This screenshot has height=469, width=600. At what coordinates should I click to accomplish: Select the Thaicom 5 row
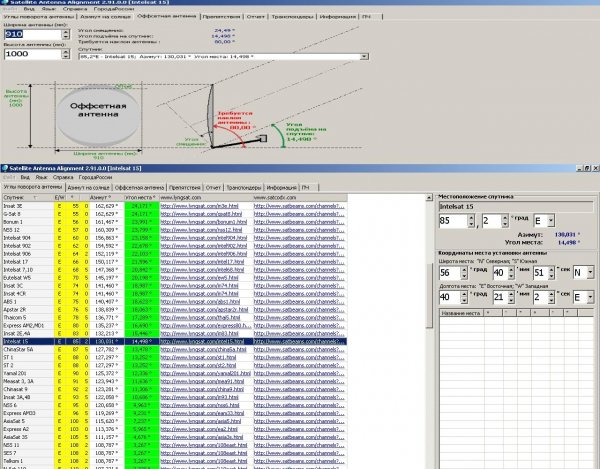click(174, 318)
